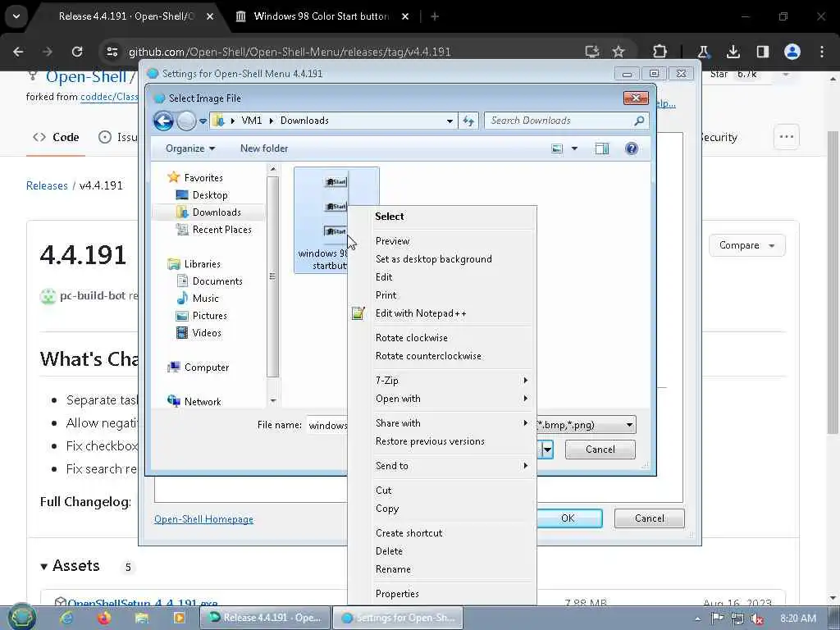Expand the address path dropdown arrow

[450, 121]
